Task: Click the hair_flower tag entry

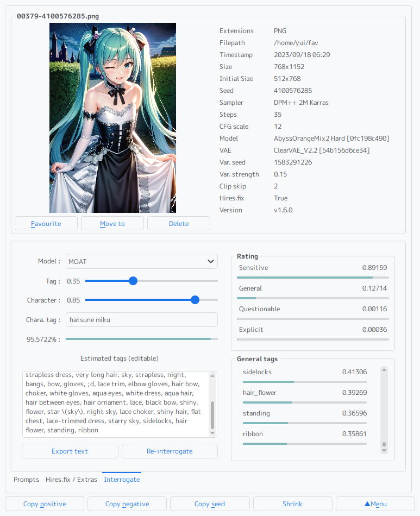Action: point(304,395)
